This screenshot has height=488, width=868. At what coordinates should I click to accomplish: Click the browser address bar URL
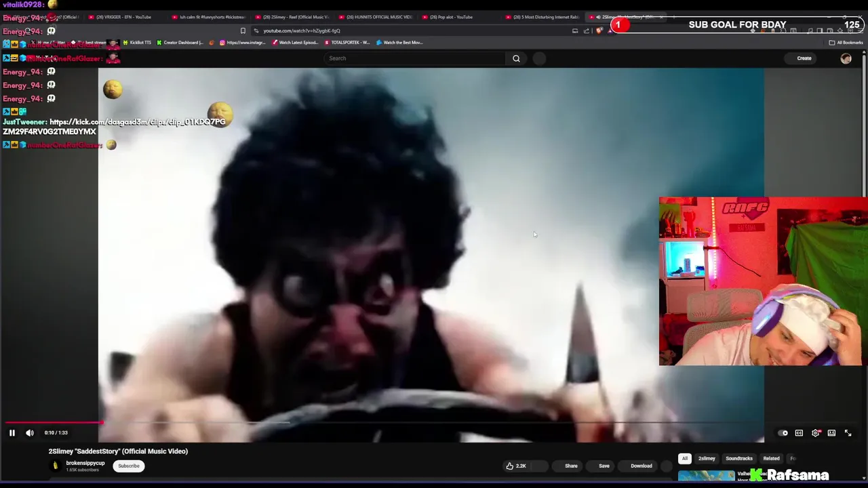point(302,30)
